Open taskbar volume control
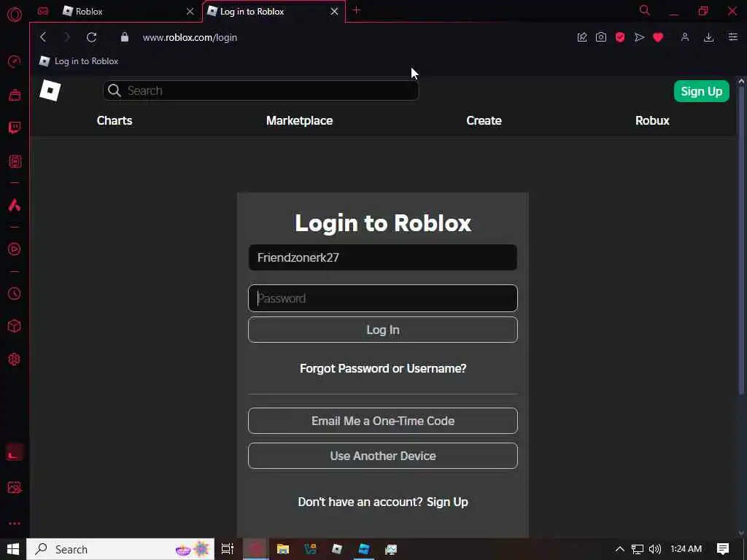The width and height of the screenshot is (747, 560). point(655,549)
